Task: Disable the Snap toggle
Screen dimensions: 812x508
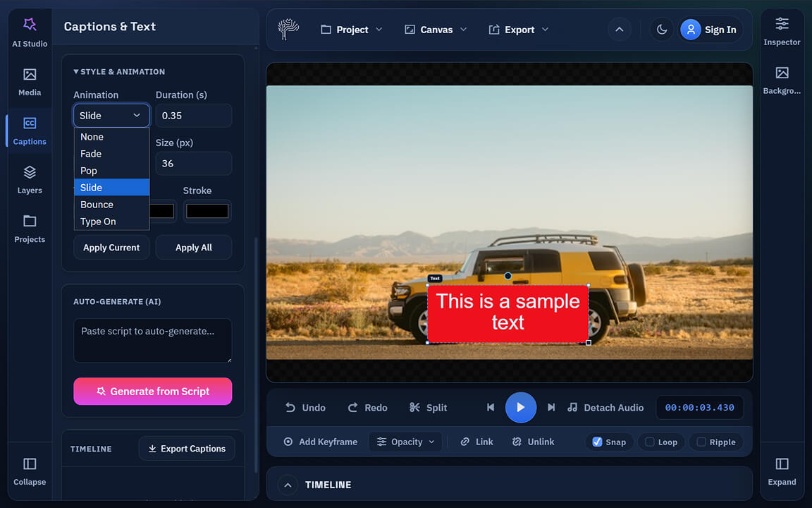Action: tap(608, 442)
